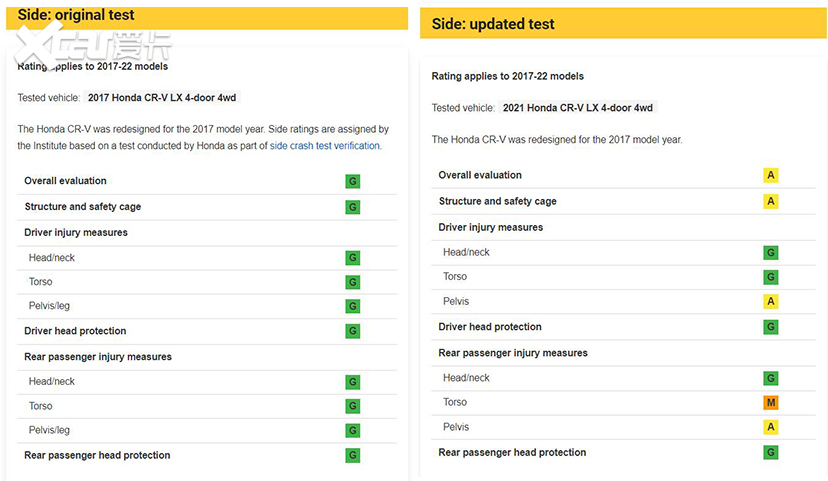Click 'Rear passenger injury measures' heading in updated test

(513, 353)
